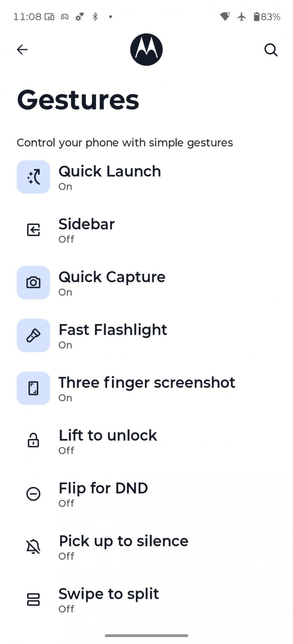
Task: Tap the Sidebar arrow-panel icon
Action: point(33,230)
